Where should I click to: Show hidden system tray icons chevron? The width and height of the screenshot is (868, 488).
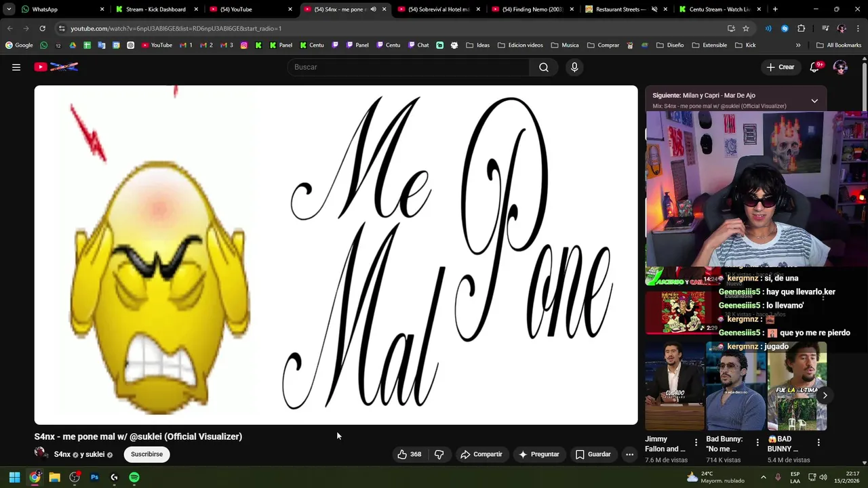click(x=764, y=477)
